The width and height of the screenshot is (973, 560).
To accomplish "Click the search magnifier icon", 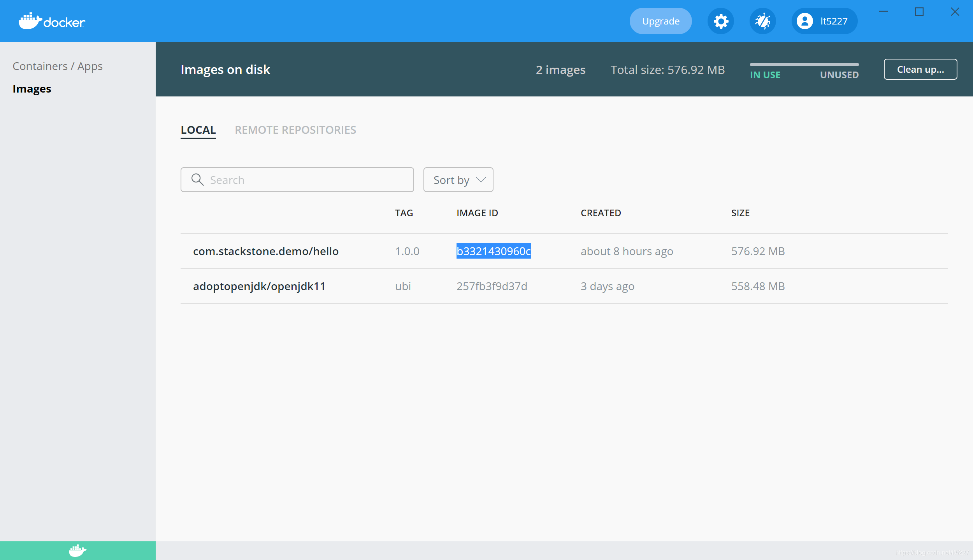I will pos(197,180).
